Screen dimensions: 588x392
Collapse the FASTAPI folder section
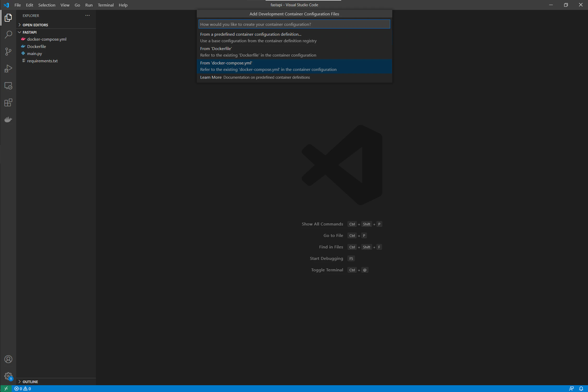coord(29,32)
